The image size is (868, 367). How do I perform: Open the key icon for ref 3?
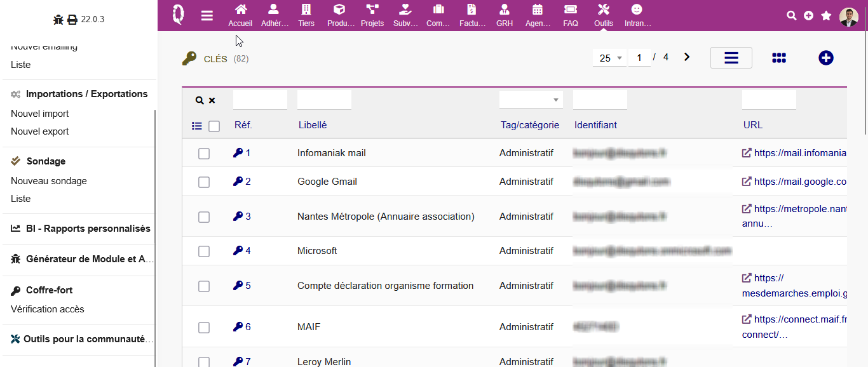238,216
